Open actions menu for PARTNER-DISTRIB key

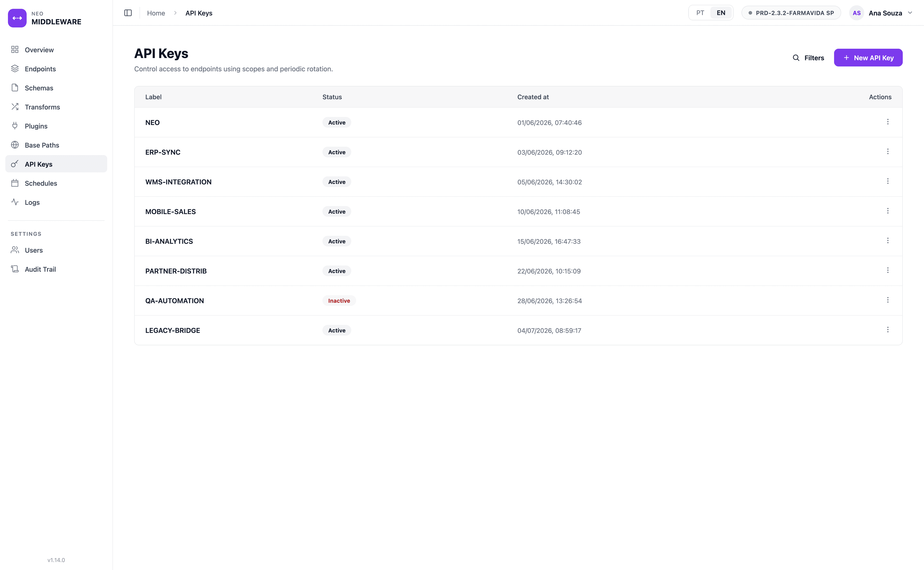pyautogui.click(x=888, y=270)
